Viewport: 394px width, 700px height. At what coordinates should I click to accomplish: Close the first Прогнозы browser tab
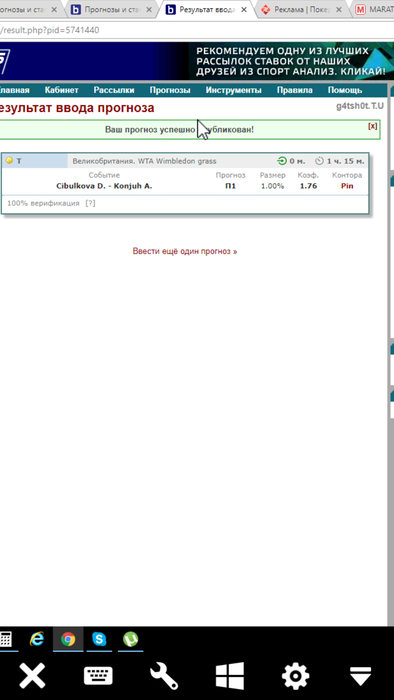pyautogui.click(x=54, y=9)
